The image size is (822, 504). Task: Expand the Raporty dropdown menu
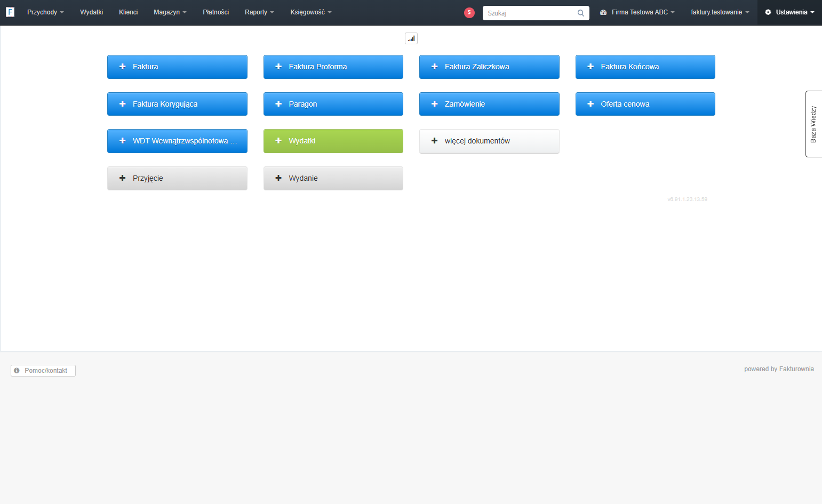pos(259,12)
